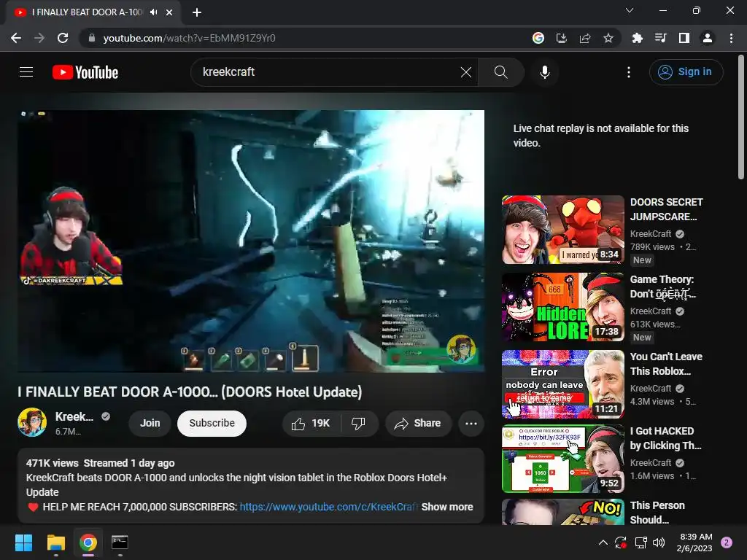Screen dimensions: 747x560
Task: Switch to Chrome on the taskbar
Action: coord(88,542)
